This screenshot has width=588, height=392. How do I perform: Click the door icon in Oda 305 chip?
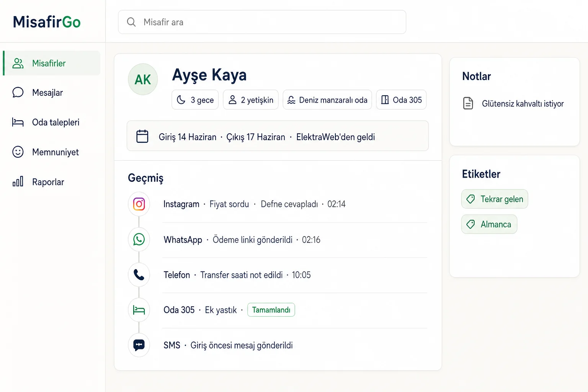pyautogui.click(x=385, y=100)
